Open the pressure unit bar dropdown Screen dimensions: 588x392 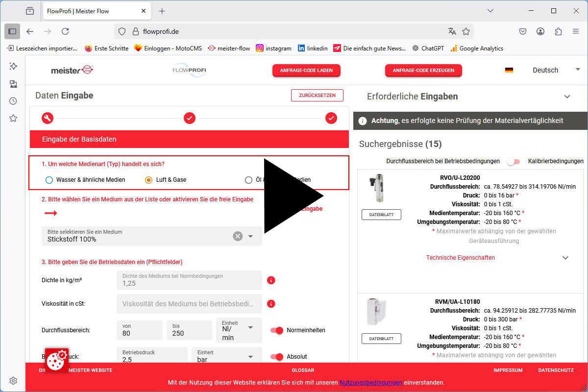227,355
